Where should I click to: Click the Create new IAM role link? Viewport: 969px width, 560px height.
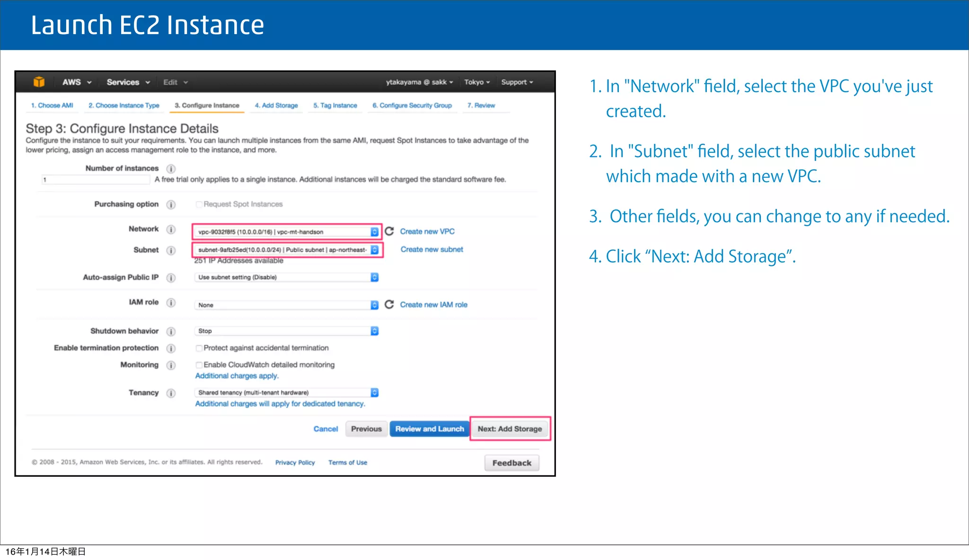[x=434, y=305]
